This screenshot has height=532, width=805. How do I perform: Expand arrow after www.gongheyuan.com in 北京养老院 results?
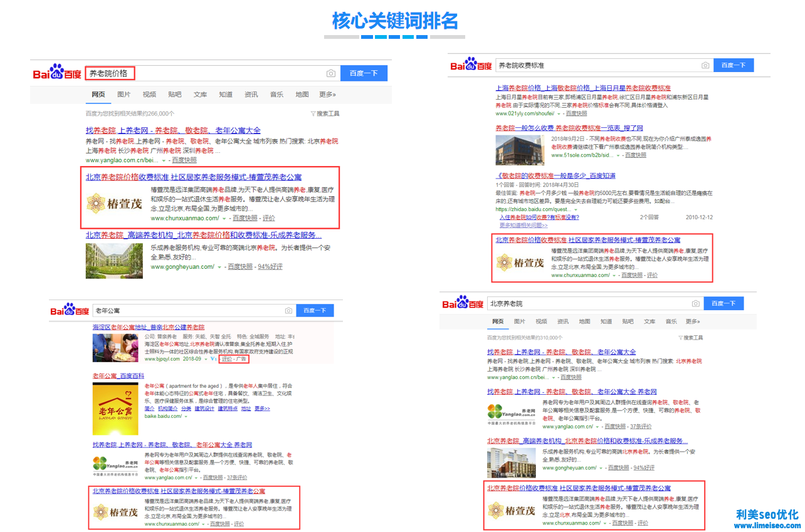(601, 468)
